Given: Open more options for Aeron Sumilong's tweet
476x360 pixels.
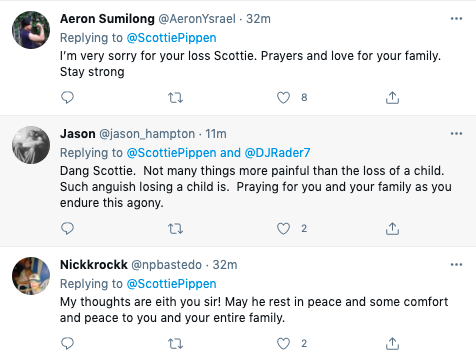Looking at the screenshot, I should pos(456,18).
